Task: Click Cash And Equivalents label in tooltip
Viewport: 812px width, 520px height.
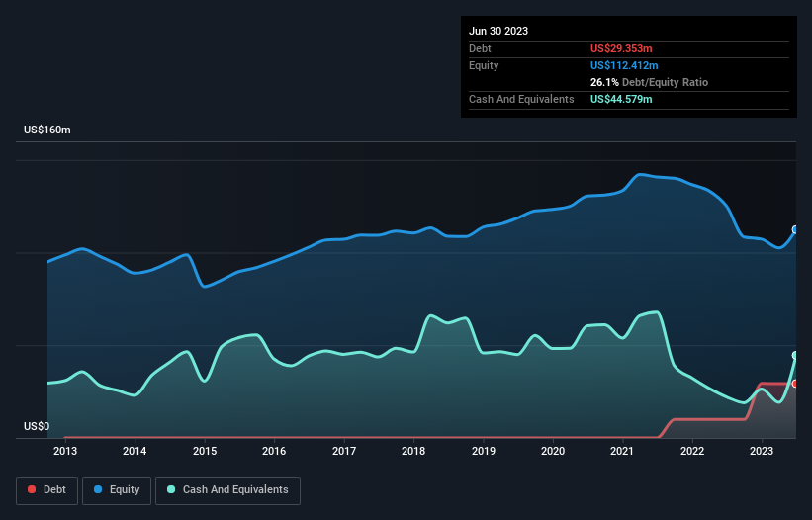Action: pos(521,99)
